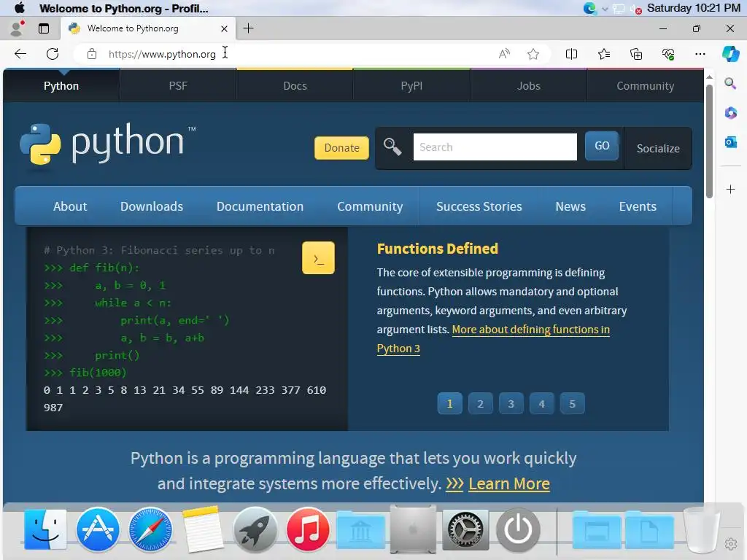Open the main nav Community menu
Screen dimensions: 747x560
tap(370, 206)
